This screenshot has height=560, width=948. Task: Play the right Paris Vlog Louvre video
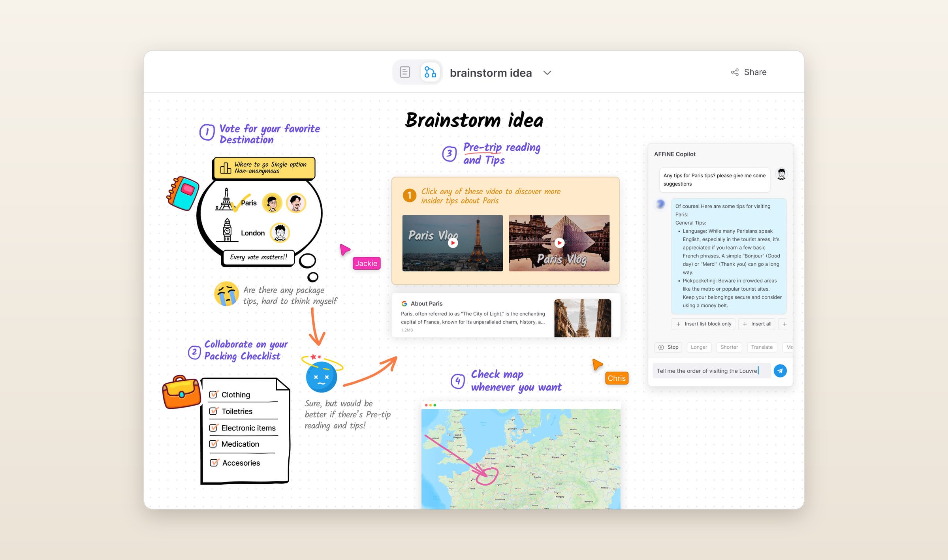(559, 243)
